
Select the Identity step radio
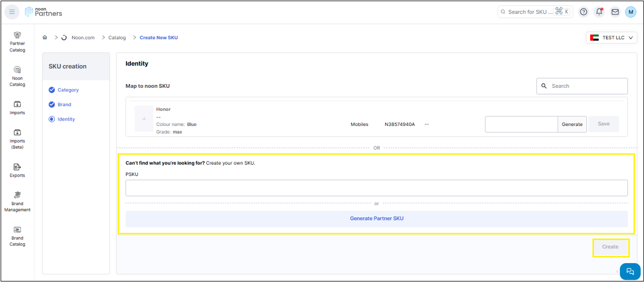[52, 119]
